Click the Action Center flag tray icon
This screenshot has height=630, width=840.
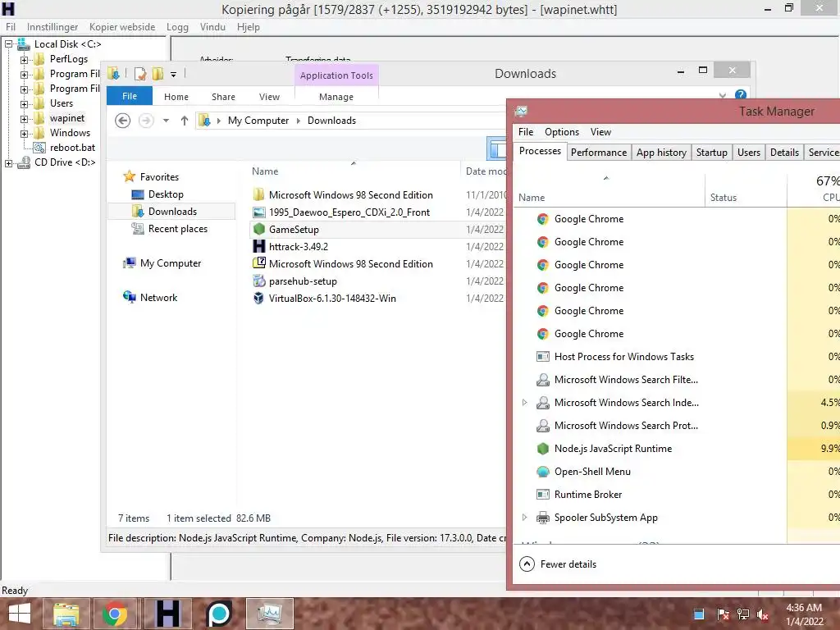click(x=723, y=614)
